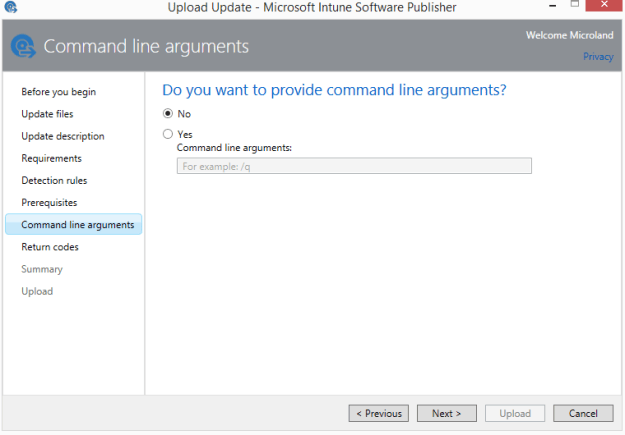
Task: Open the Return codes step
Action: [50, 247]
